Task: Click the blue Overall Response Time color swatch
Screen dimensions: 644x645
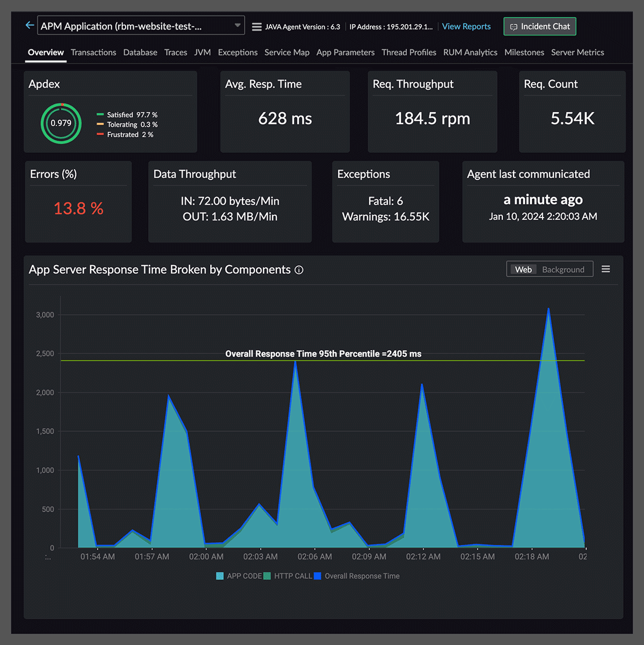Action: click(x=317, y=576)
